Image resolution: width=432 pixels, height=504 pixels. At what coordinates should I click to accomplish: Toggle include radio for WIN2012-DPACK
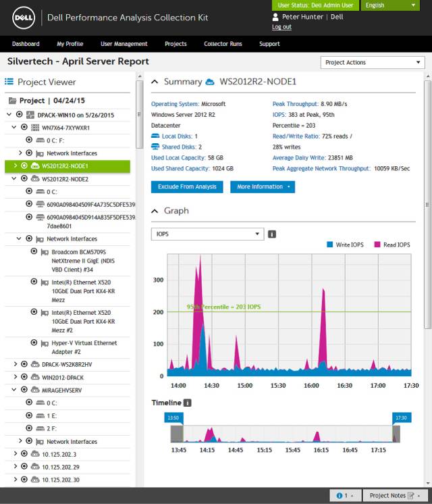click(24, 377)
